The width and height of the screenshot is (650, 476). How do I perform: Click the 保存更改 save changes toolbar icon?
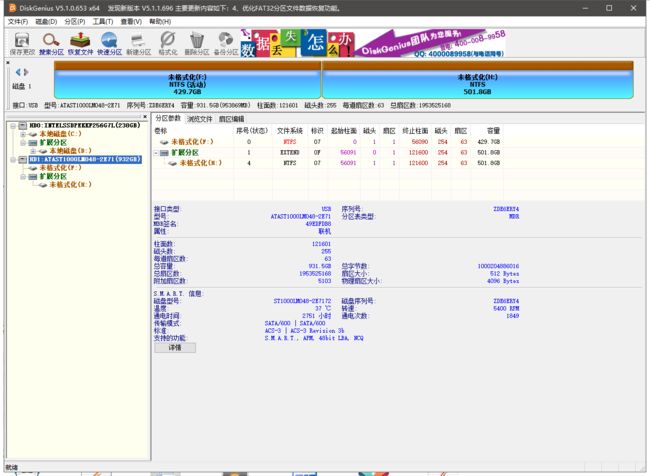pos(22,44)
